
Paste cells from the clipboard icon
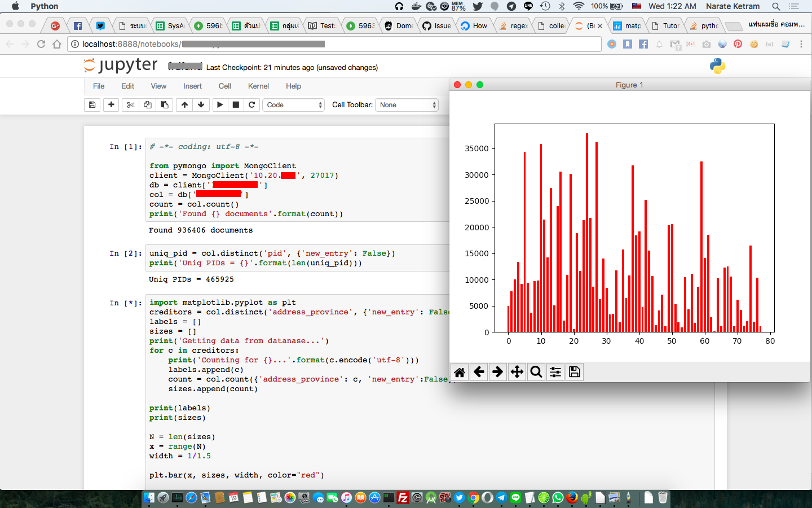click(x=164, y=104)
